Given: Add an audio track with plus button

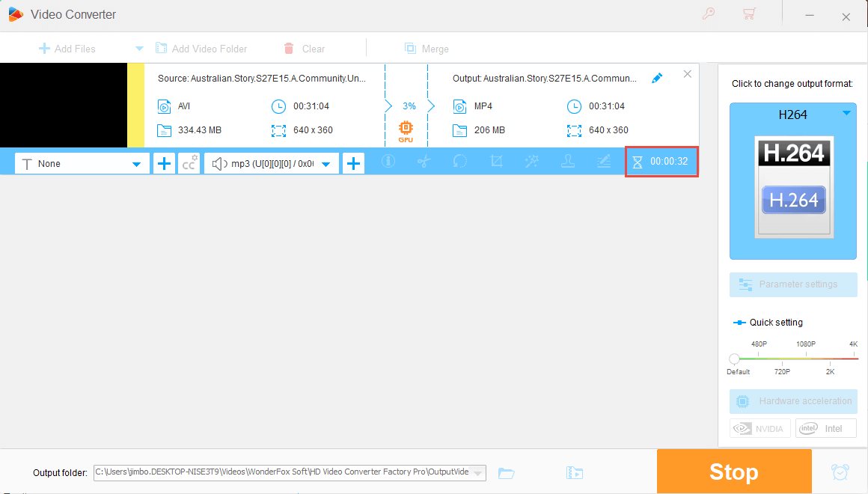Looking at the screenshot, I should 353,163.
